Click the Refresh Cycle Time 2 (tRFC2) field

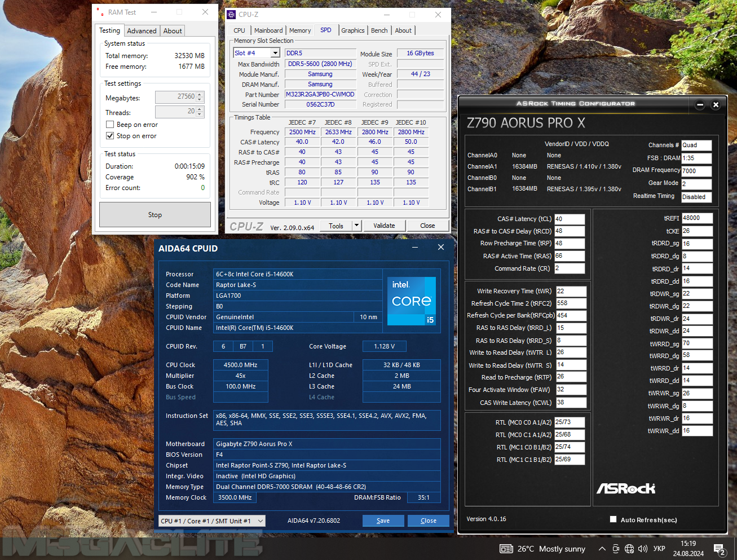(x=571, y=303)
